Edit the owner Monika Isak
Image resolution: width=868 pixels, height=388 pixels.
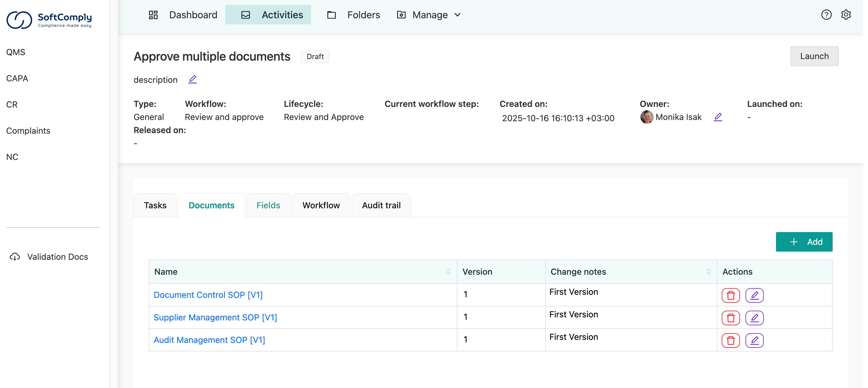pos(718,117)
